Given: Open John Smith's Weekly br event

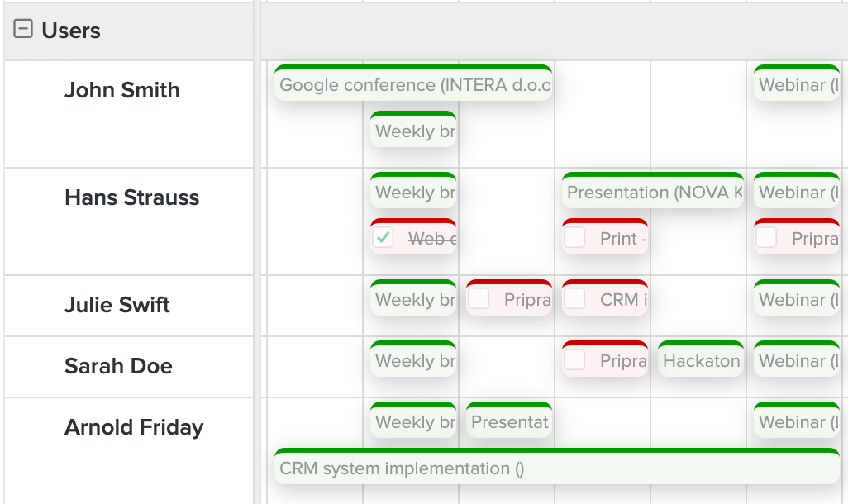Looking at the screenshot, I should point(413,129).
